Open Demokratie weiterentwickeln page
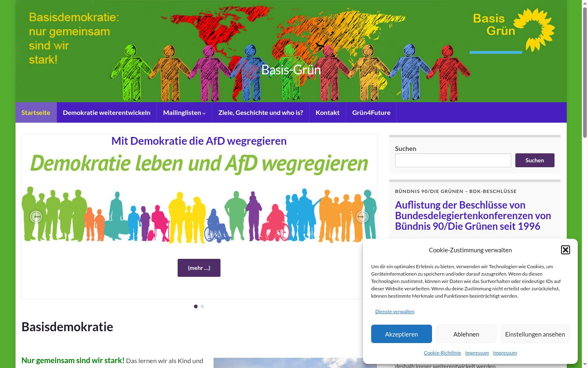588x368 pixels. (107, 112)
